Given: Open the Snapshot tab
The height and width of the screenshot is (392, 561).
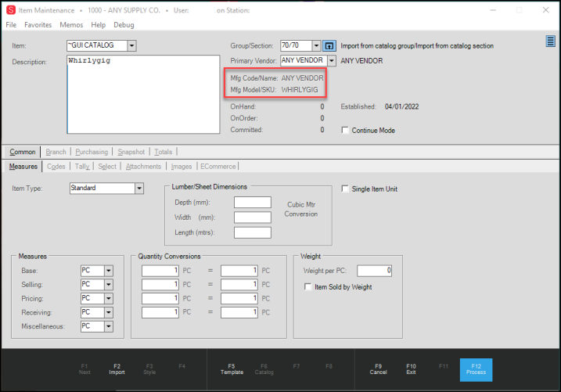Looking at the screenshot, I should [x=131, y=152].
